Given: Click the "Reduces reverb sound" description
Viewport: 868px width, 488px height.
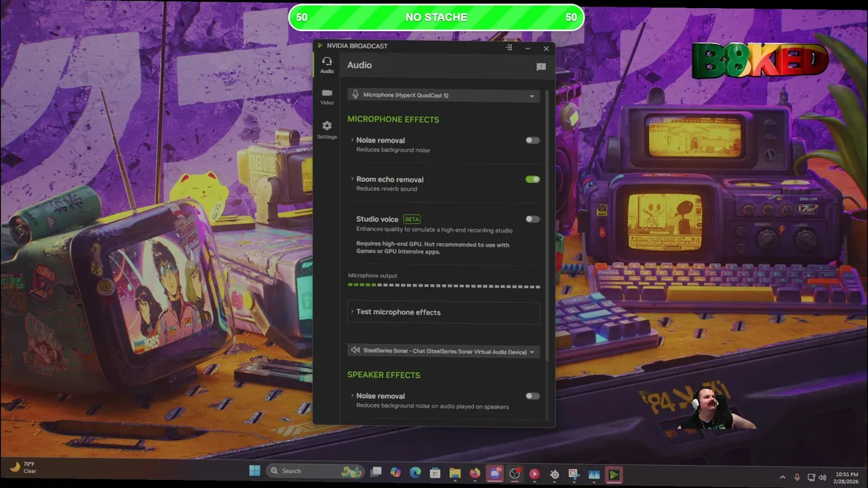Looking at the screenshot, I should pyautogui.click(x=387, y=189).
